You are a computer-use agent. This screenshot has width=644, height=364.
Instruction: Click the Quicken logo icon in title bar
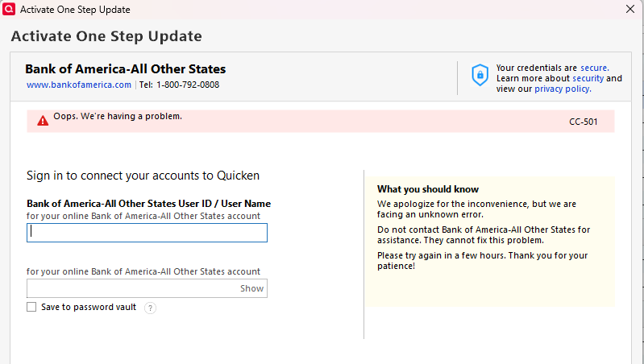(9, 9)
